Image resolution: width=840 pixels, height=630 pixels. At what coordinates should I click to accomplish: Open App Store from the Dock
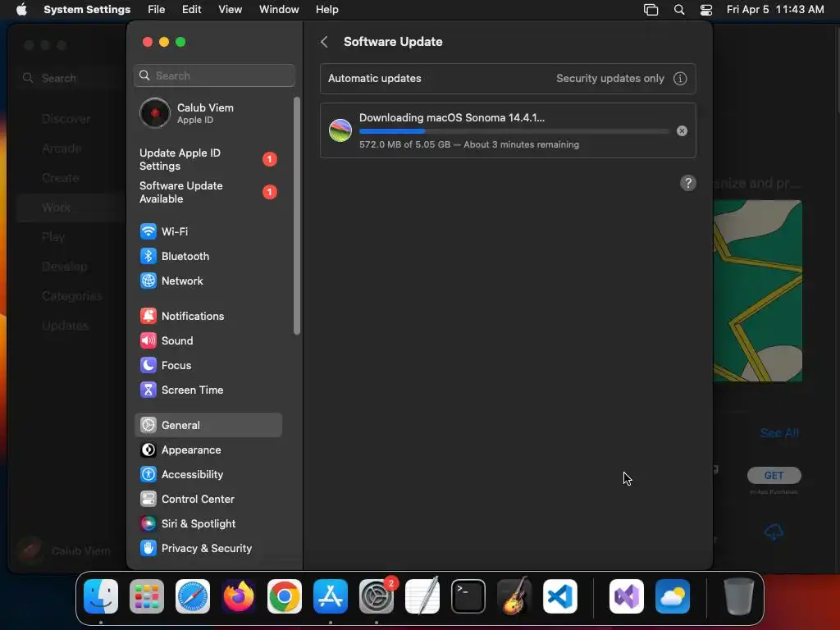pos(331,596)
